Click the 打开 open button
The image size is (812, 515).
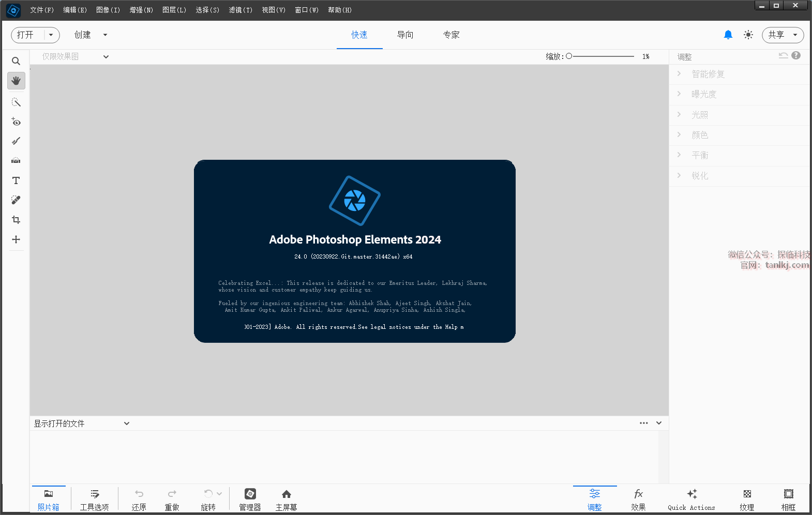click(x=26, y=35)
